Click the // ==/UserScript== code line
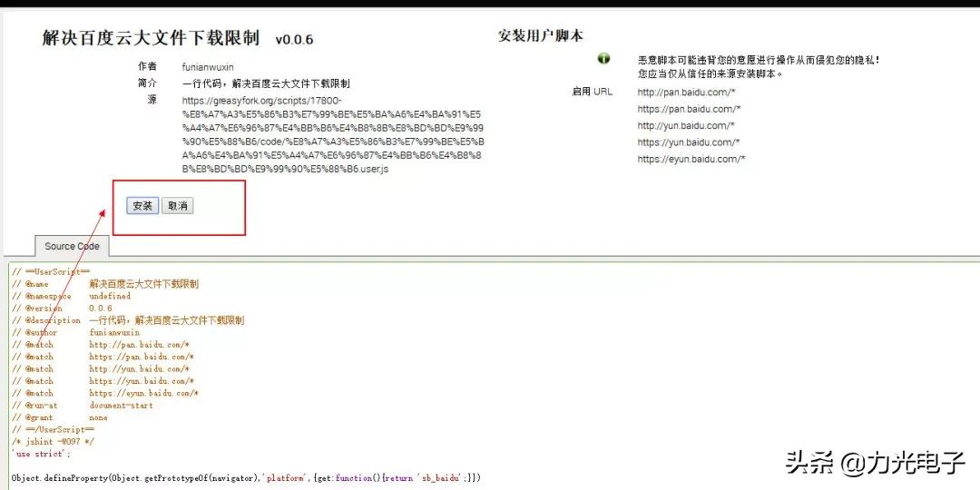This screenshot has height=490, width=980. pos(54,429)
